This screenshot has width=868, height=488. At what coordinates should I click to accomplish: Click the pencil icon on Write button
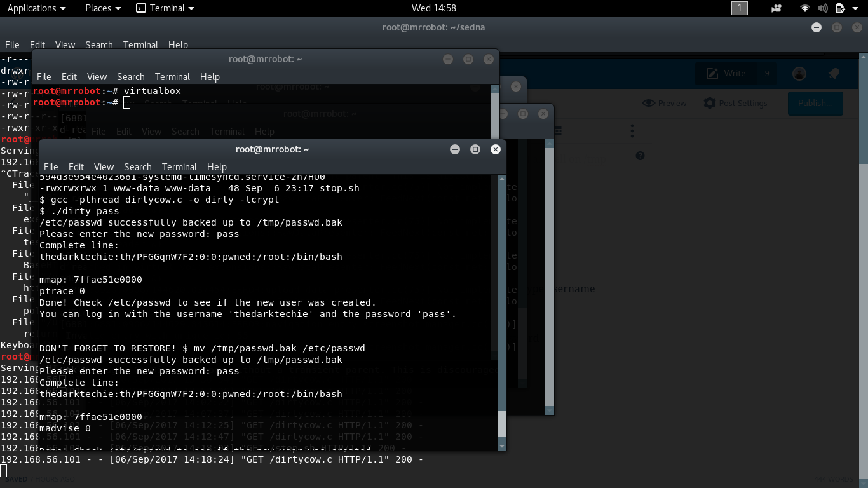712,74
